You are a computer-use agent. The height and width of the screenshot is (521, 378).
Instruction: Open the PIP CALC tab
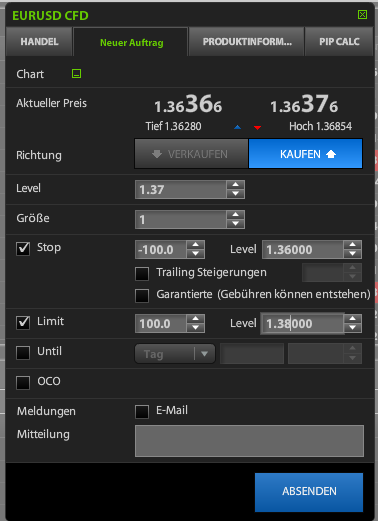point(339,42)
